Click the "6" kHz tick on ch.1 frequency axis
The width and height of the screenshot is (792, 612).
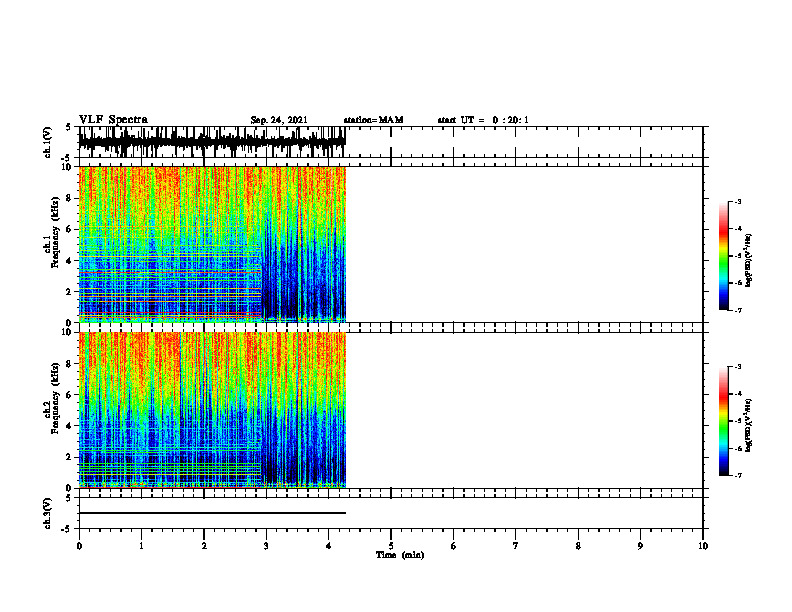pyautogui.click(x=70, y=229)
